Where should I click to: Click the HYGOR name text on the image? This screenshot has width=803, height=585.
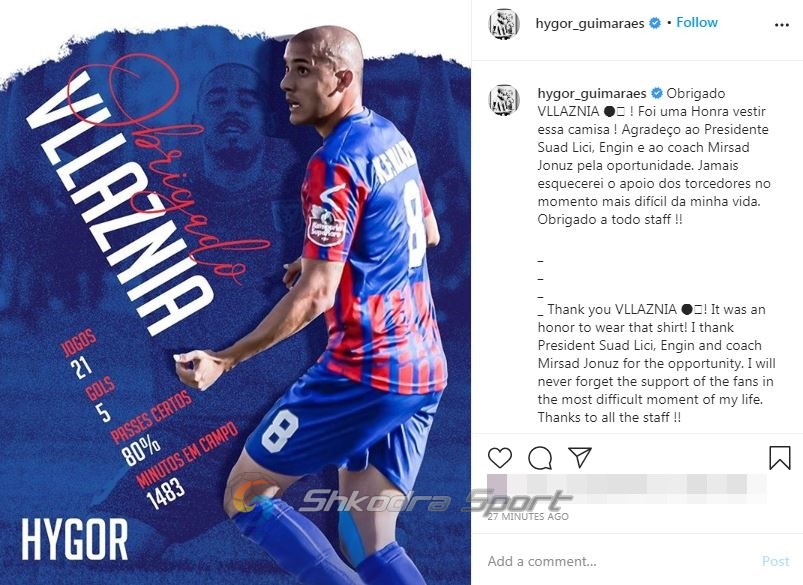coord(75,539)
